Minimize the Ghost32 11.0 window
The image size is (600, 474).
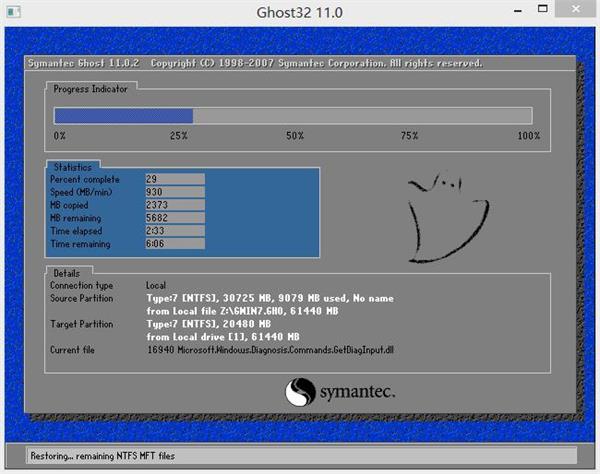pyautogui.click(x=518, y=11)
